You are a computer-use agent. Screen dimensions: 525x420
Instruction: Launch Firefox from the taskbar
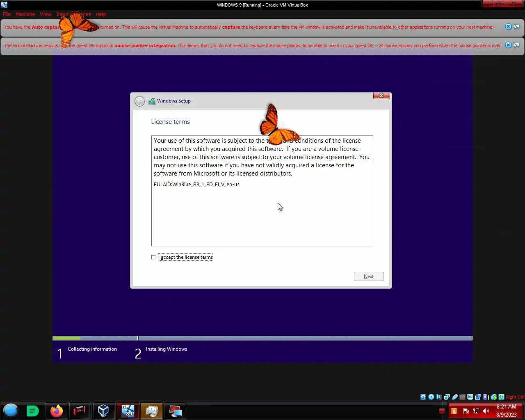click(57, 411)
